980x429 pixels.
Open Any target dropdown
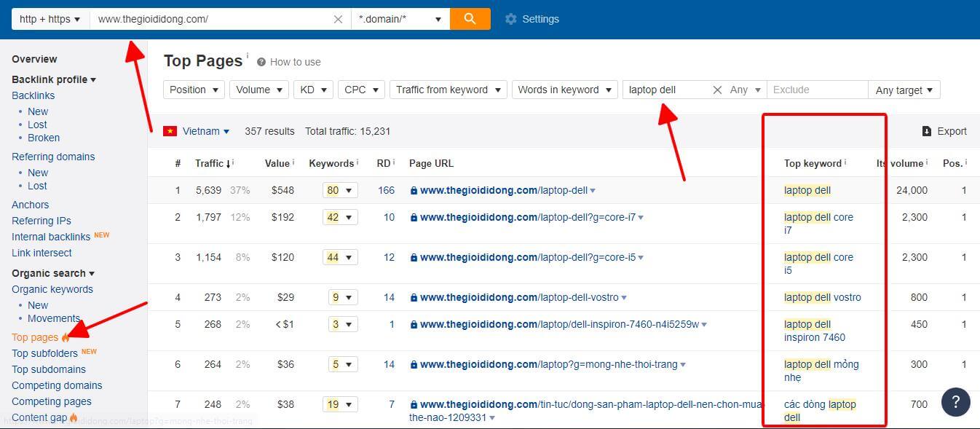click(x=904, y=90)
